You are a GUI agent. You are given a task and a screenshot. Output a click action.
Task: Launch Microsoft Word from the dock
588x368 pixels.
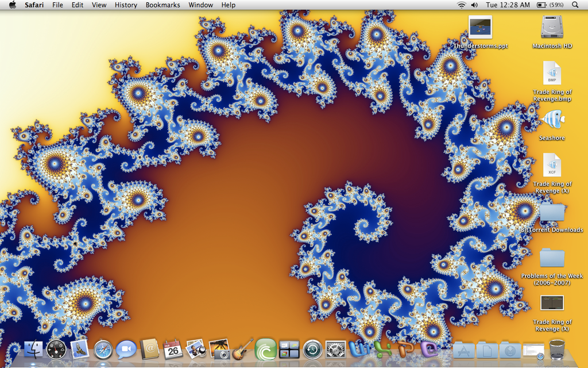[x=359, y=349]
